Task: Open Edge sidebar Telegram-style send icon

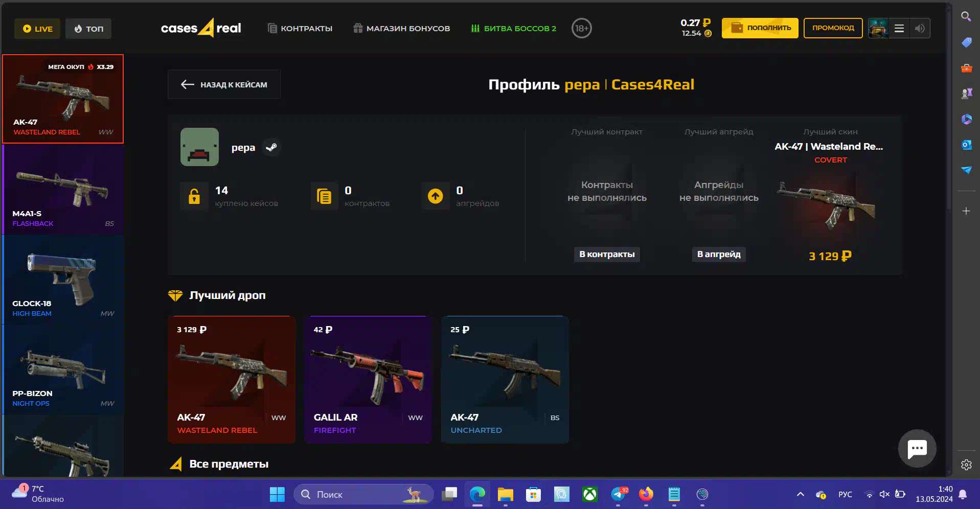Action: click(x=966, y=170)
